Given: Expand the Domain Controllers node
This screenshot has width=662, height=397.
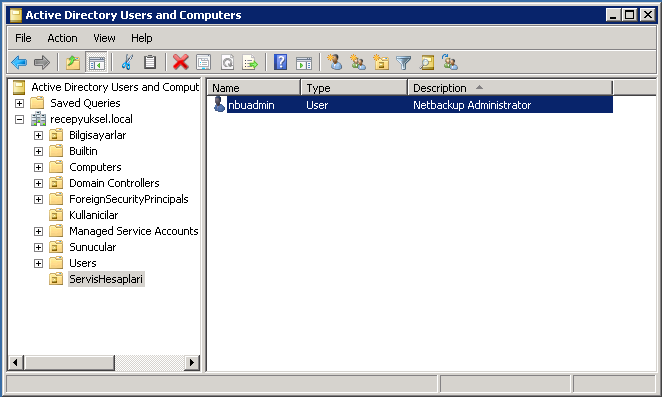Looking at the screenshot, I should click(38, 184).
